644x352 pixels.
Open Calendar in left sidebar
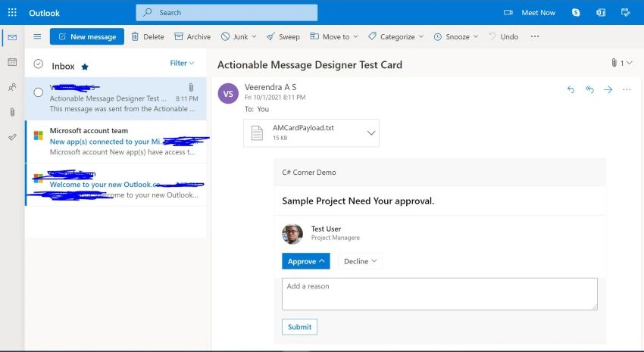pyautogui.click(x=12, y=62)
